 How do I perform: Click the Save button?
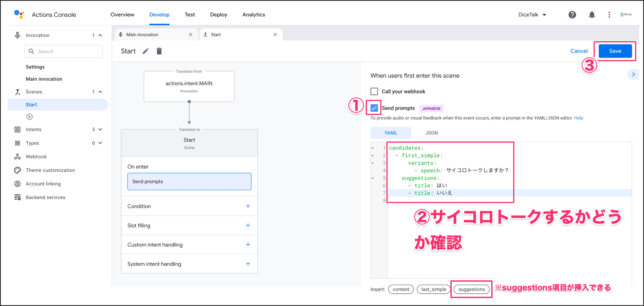click(615, 51)
